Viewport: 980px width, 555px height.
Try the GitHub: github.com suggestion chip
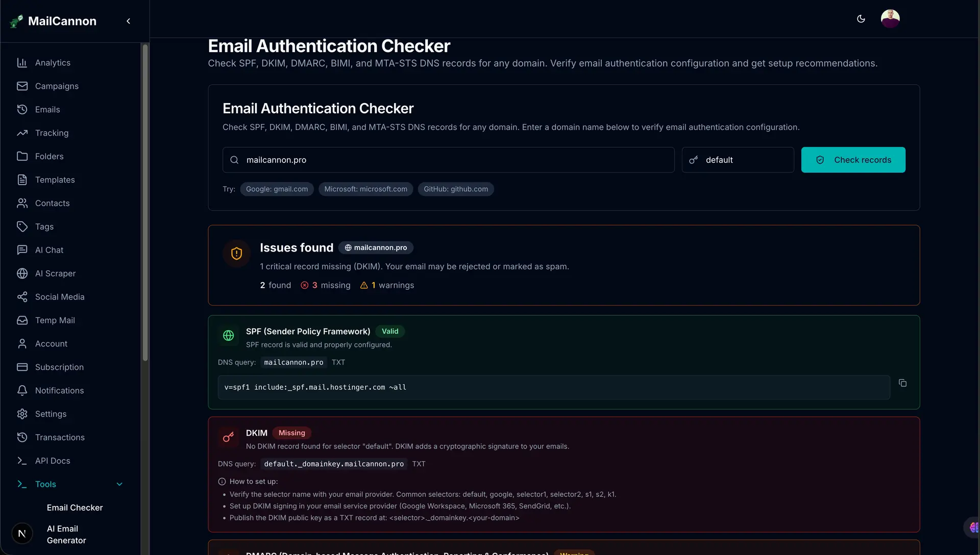[x=455, y=189]
